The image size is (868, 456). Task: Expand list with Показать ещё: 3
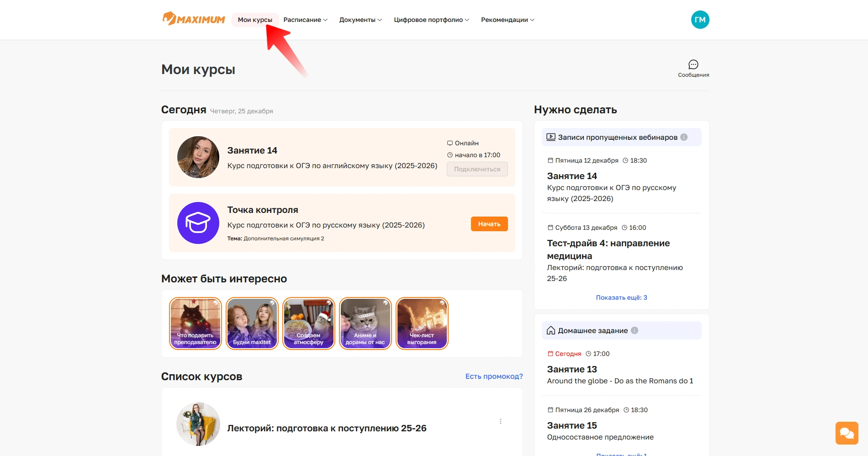[621, 297]
